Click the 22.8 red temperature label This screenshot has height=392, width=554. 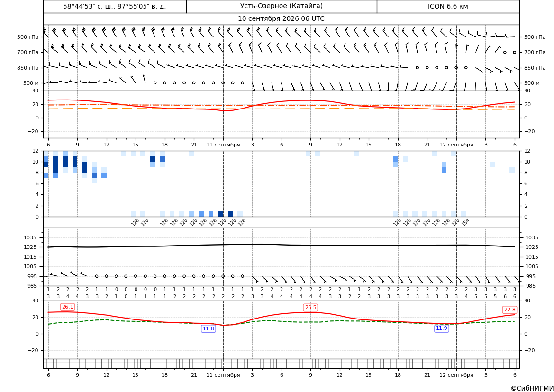(509, 310)
